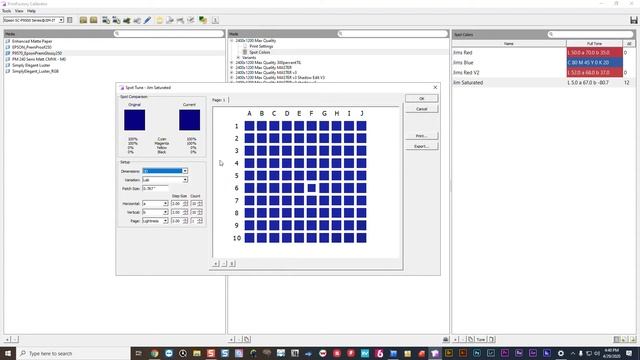640x360 pixels.
Task: Open Chrome from the taskbar
Action: pos(154,353)
